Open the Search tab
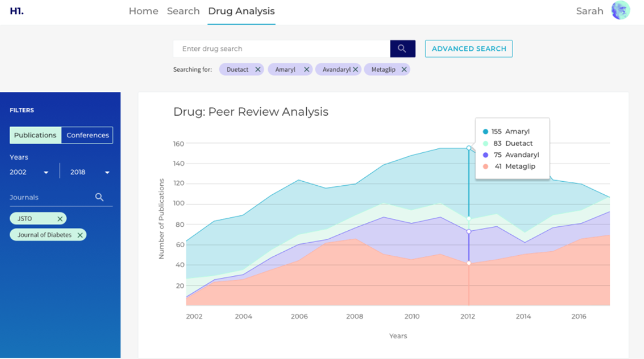The width and height of the screenshot is (644, 359). point(183,11)
